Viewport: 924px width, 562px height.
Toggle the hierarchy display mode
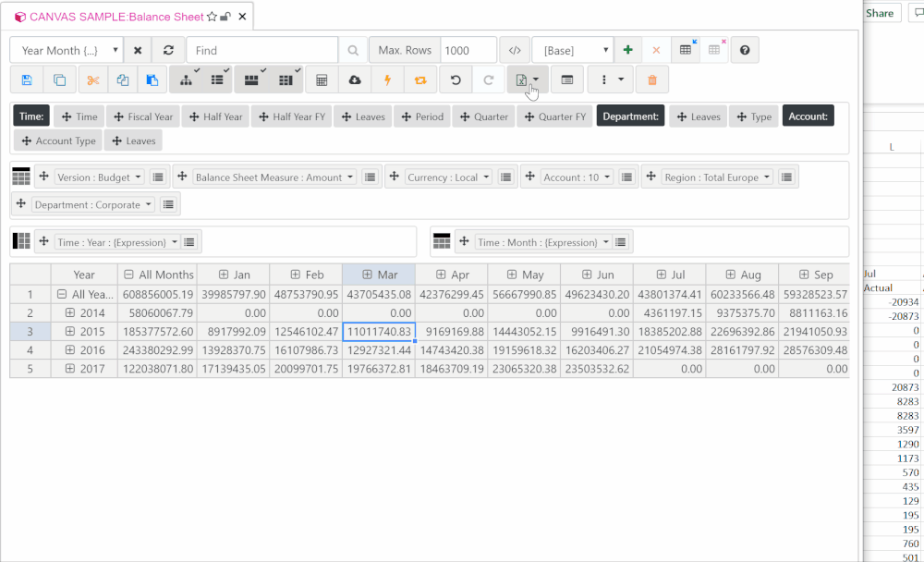[186, 79]
